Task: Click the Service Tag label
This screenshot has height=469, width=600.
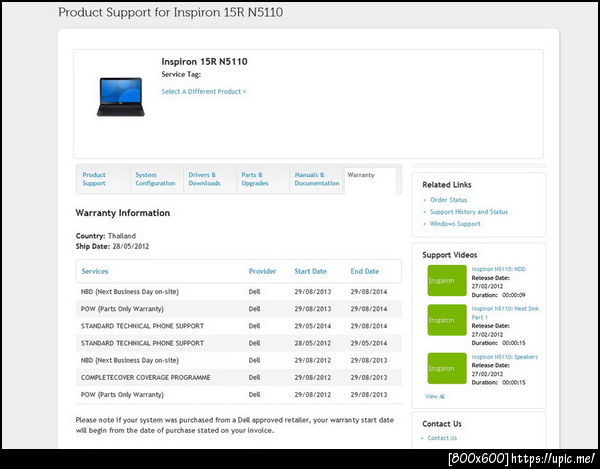Action: click(x=181, y=74)
